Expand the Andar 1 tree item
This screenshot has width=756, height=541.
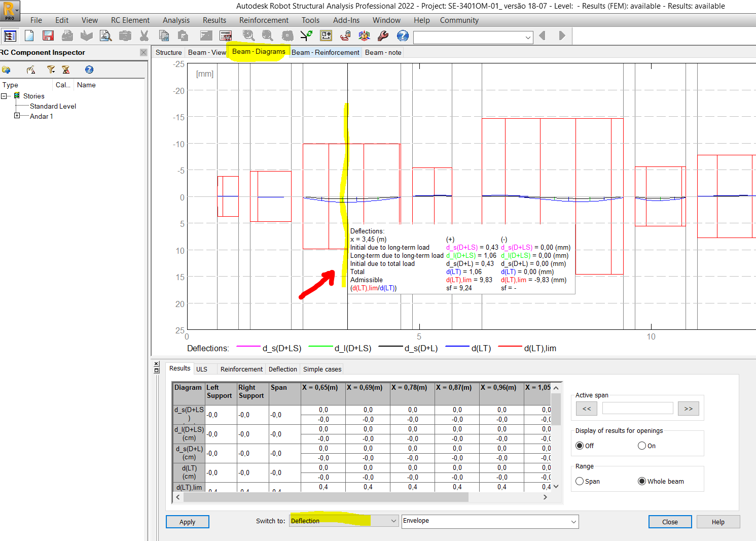17,116
